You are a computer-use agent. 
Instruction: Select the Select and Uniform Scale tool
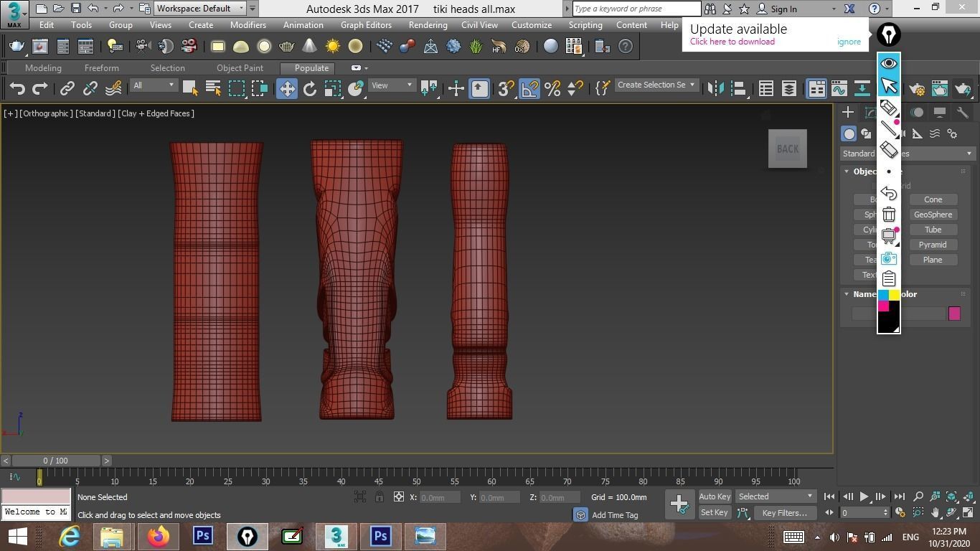[x=332, y=88]
